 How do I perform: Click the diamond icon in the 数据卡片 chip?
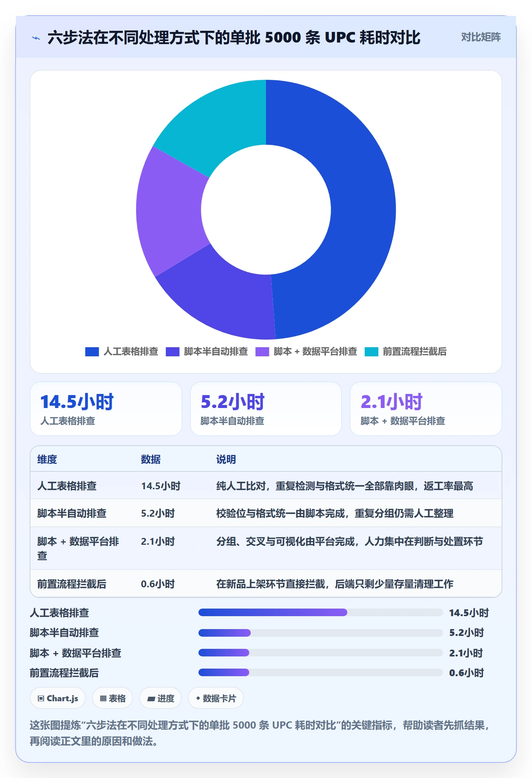point(198,698)
